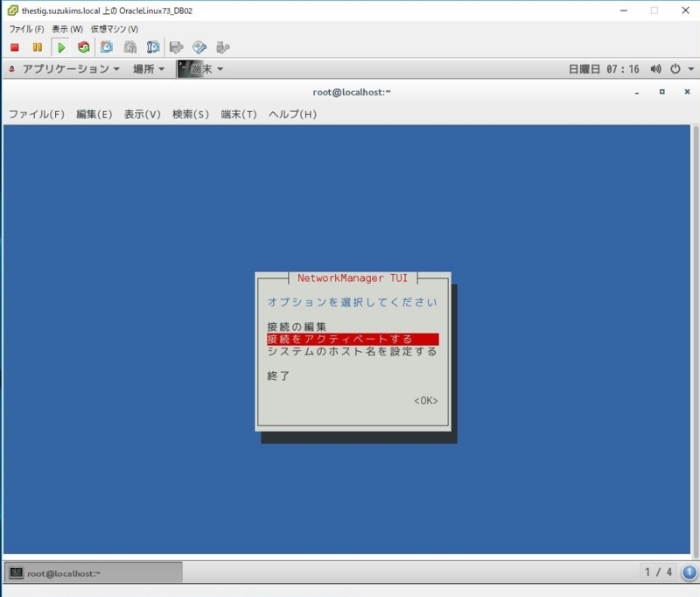The width and height of the screenshot is (700, 597).
Task: Click the volume speaker icon
Action: [x=655, y=69]
